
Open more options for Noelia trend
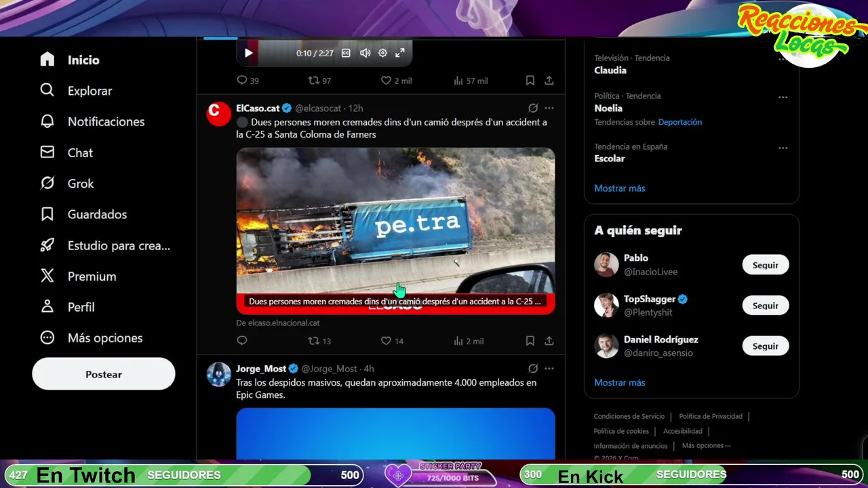pos(783,97)
